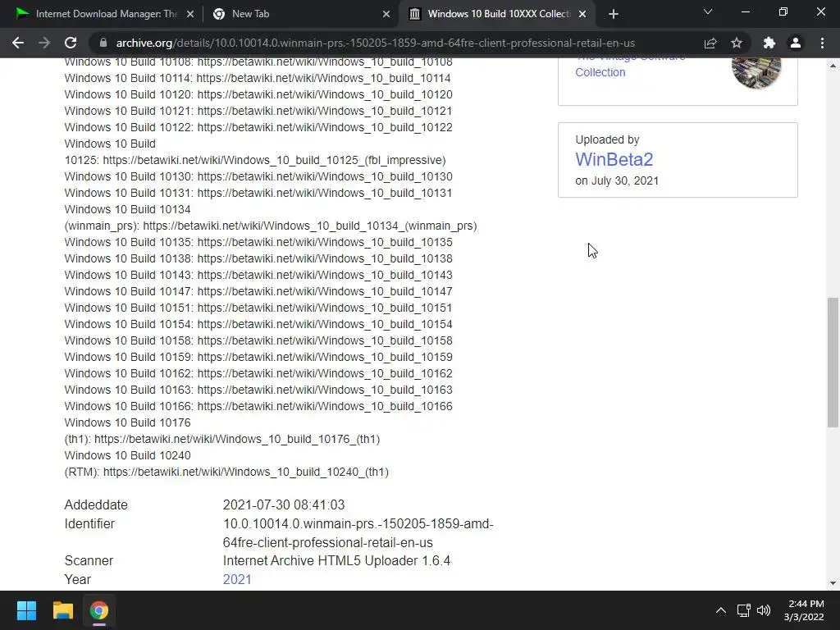Go back to previous page
This screenshot has height=630, width=840.
(18, 43)
